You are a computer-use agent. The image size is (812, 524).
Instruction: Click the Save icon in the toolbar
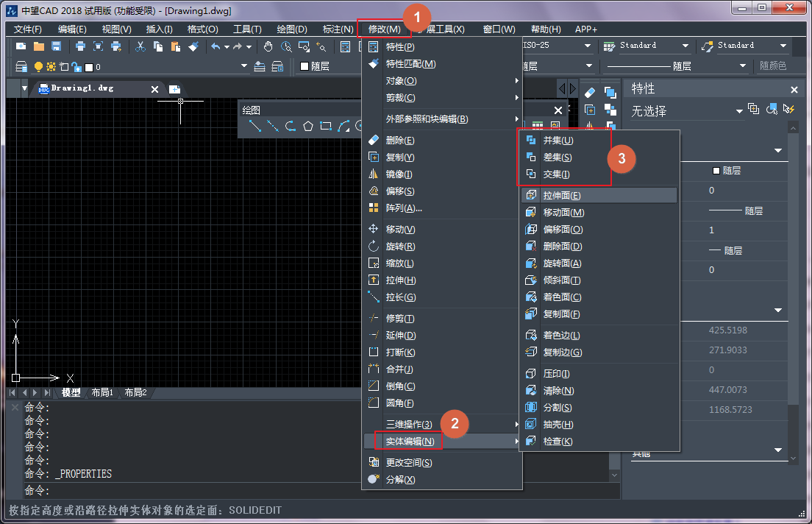(56, 46)
